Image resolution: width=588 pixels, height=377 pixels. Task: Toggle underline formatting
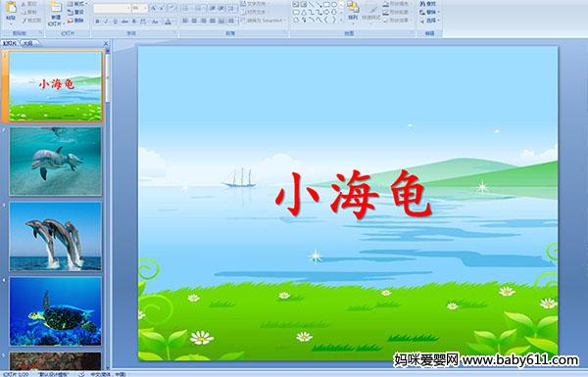(x=115, y=22)
